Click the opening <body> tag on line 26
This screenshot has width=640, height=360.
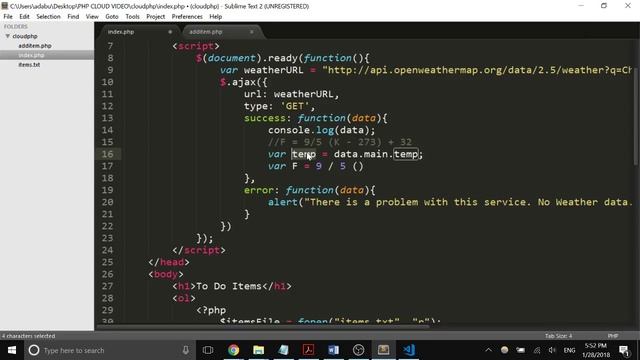coord(166,274)
